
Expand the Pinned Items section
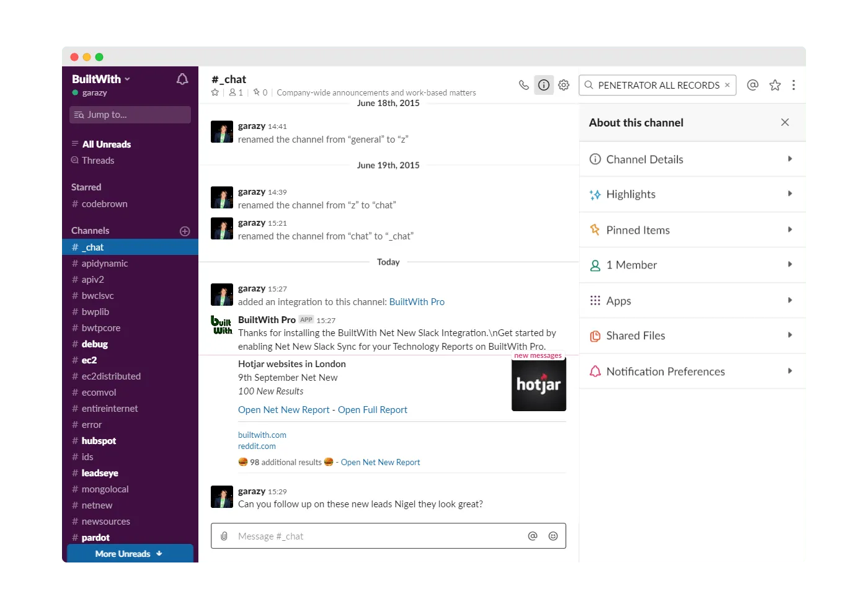pyautogui.click(x=692, y=230)
